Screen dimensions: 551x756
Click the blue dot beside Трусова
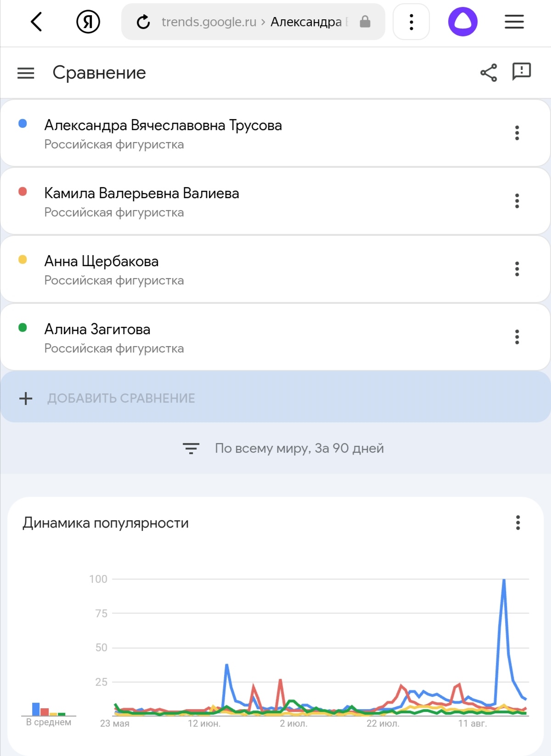click(22, 123)
